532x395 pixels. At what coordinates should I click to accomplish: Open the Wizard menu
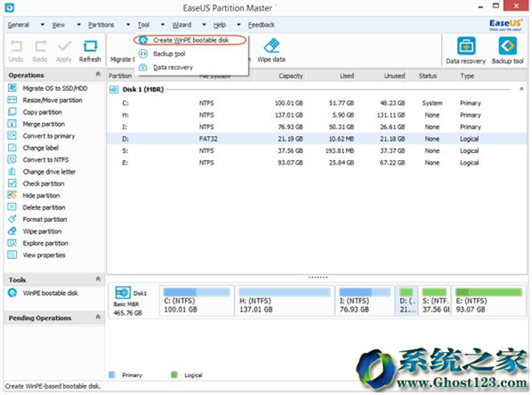click(182, 25)
